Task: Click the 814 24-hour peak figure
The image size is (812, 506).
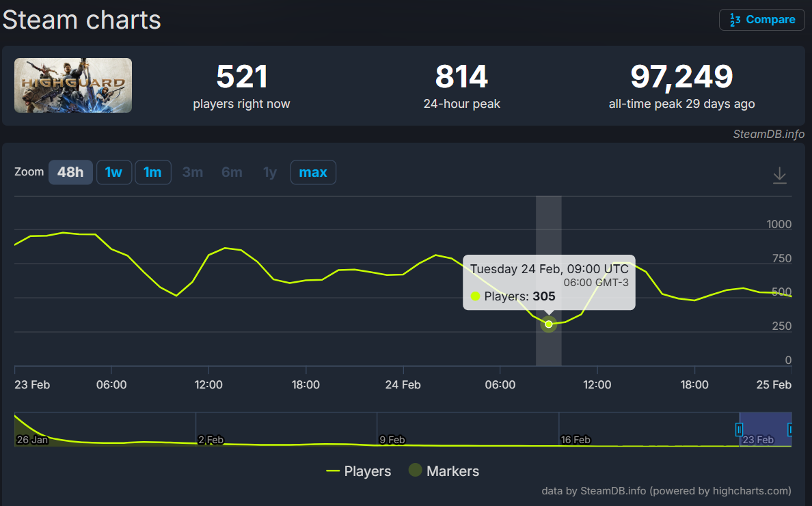Action: pyautogui.click(x=461, y=76)
